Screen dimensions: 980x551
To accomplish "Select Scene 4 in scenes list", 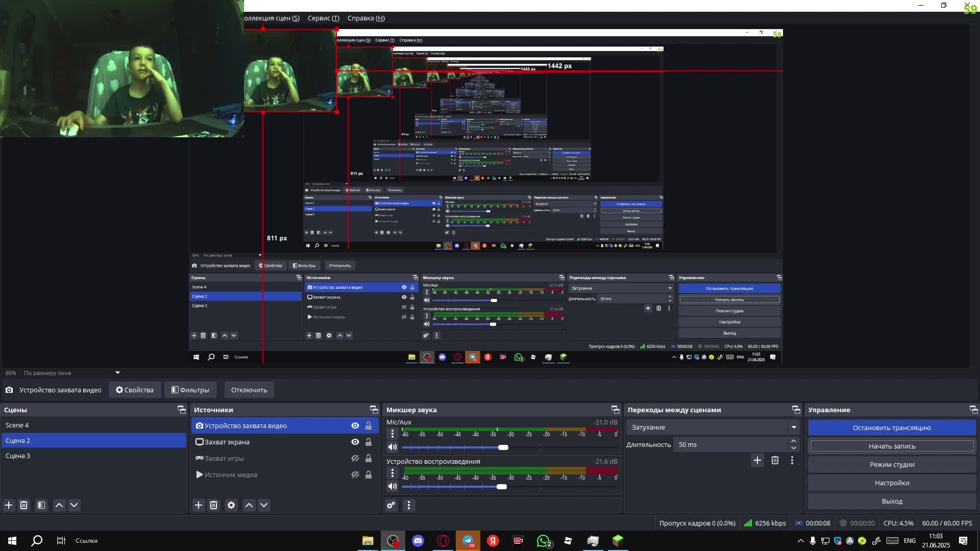I will pyautogui.click(x=93, y=425).
